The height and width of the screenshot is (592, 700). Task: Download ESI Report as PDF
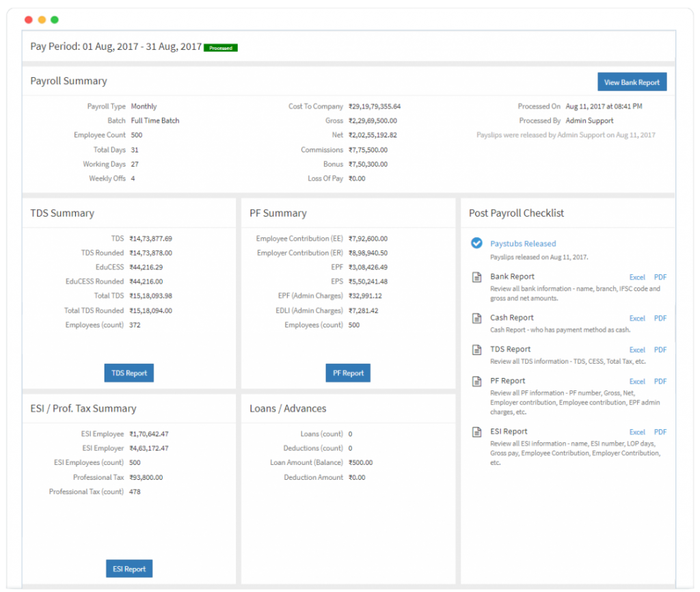[x=660, y=431]
